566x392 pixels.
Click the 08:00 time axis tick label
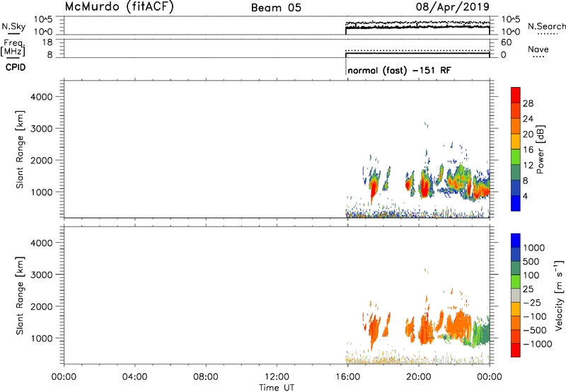point(205,377)
